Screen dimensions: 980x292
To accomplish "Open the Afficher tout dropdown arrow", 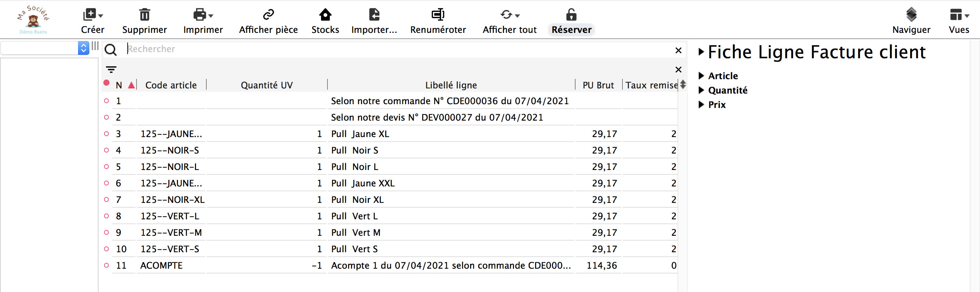I will (517, 16).
